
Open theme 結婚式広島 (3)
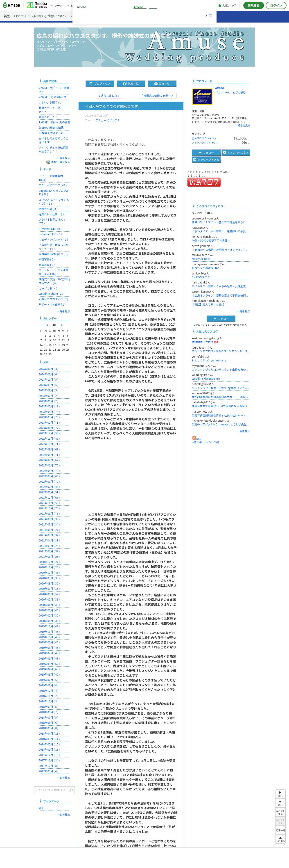[x=48, y=209]
